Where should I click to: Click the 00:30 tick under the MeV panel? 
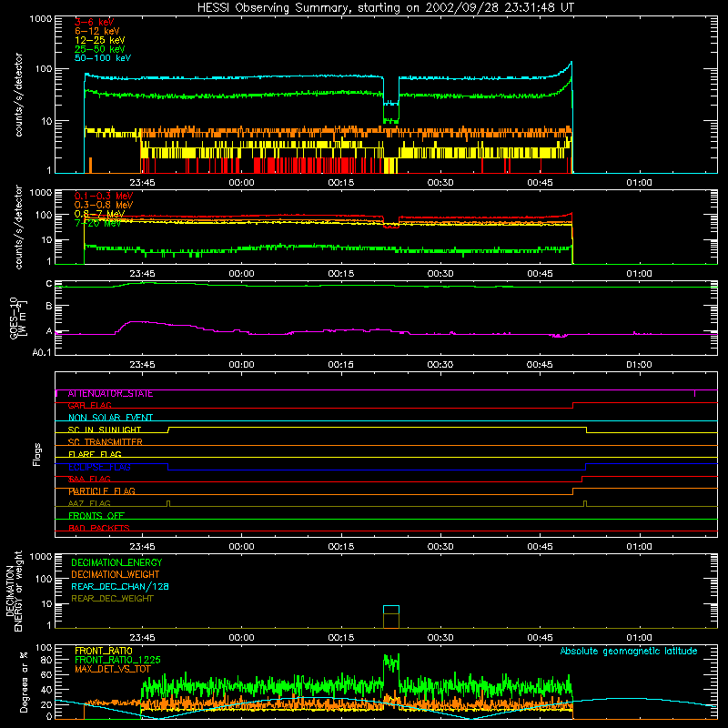pyautogui.click(x=440, y=274)
